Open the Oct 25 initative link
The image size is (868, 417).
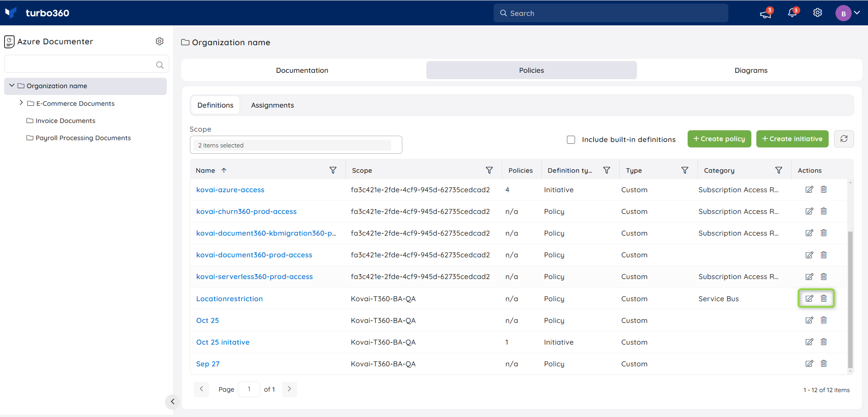(223, 342)
